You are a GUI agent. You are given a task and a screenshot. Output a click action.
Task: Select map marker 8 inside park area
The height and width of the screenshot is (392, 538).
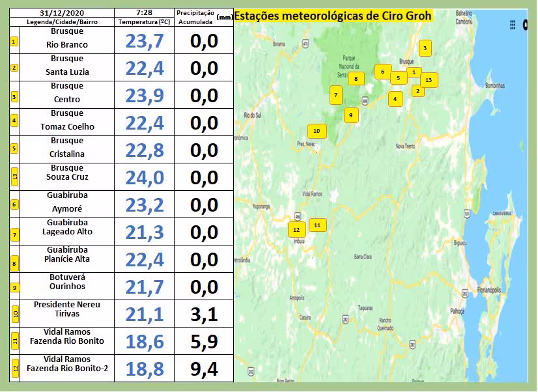pos(356,79)
